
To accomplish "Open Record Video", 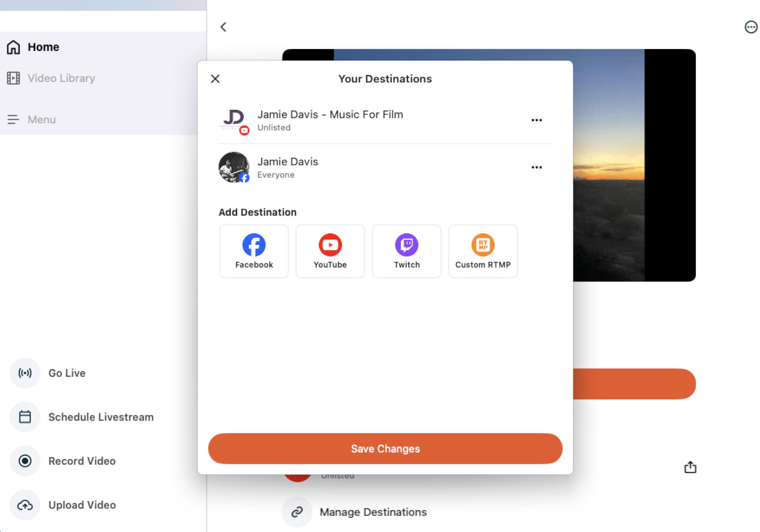I will click(82, 461).
